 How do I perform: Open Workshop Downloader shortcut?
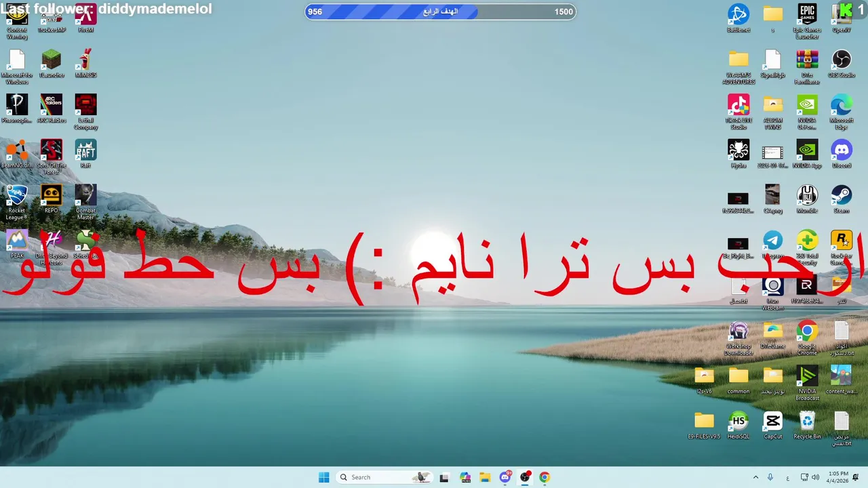[x=738, y=338]
